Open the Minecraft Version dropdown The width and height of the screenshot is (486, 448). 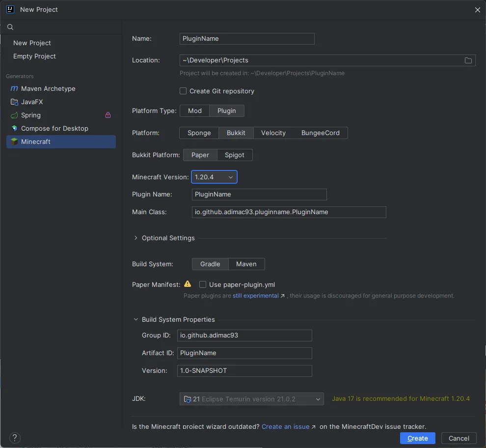pyautogui.click(x=214, y=177)
